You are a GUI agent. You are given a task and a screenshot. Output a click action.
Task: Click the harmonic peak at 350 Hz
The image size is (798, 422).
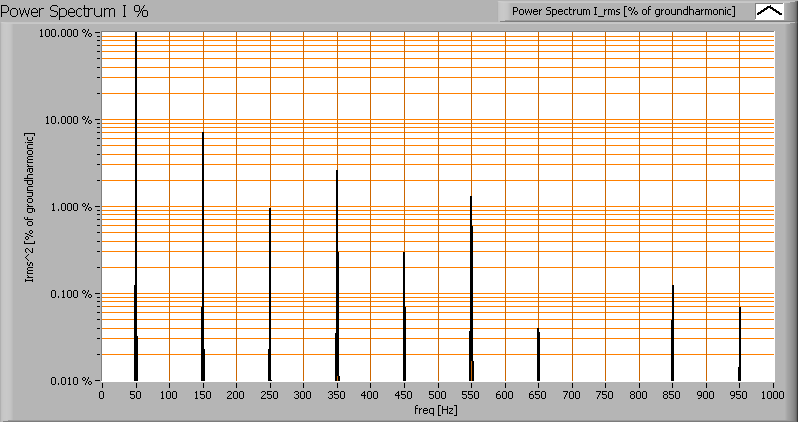tap(337, 270)
